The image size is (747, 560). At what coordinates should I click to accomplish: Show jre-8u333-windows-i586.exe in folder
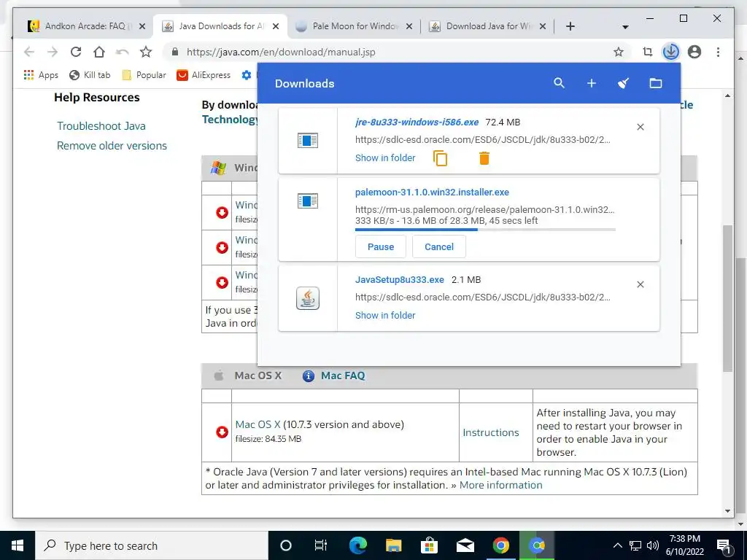pyautogui.click(x=385, y=158)
